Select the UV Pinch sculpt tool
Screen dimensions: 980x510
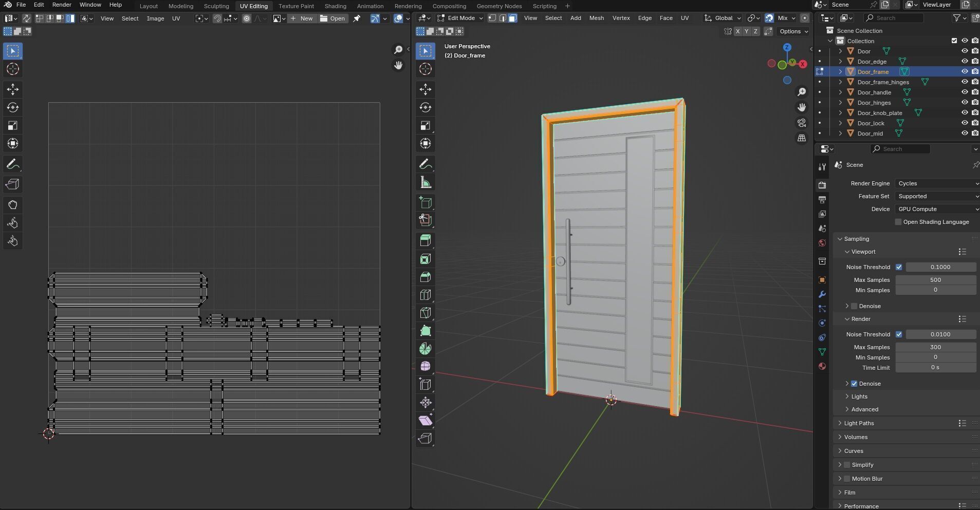13,241
